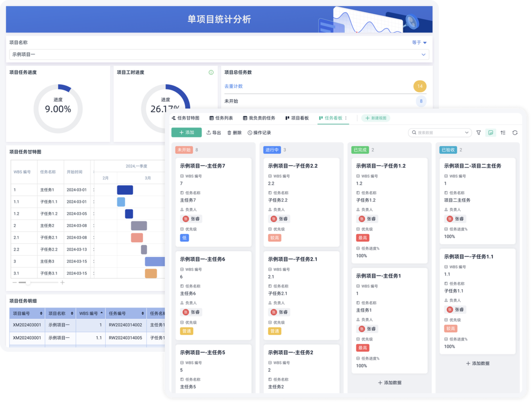The image size is (532, 403).
Task: Open the 任务看板 tab's three-dot menu
Action: pyautogui.click(x=346, y=118)
